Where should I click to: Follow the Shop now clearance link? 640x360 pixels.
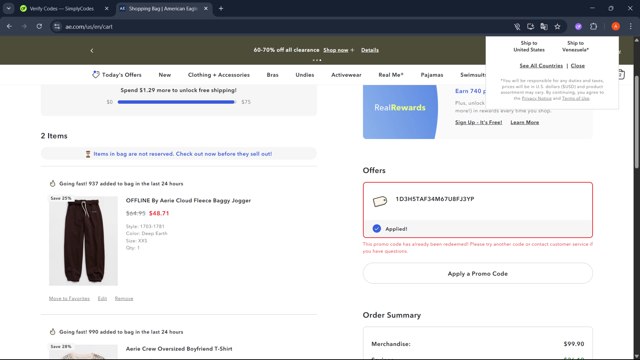point(336,50)
